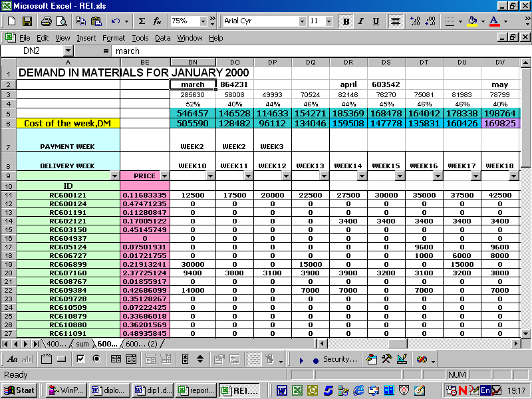The width and height of the screenshot is (532, 399).
Task: Click the Center alignment icon
Action: pyautogui.click(x=396, y=21)
